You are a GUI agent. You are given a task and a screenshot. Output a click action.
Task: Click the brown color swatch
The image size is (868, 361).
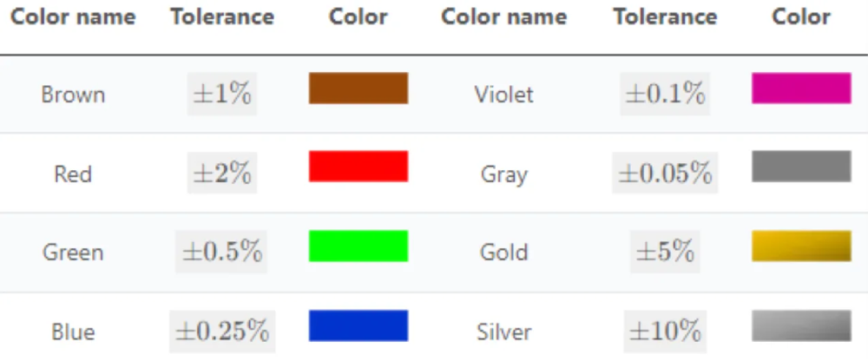tap(358, 89)
